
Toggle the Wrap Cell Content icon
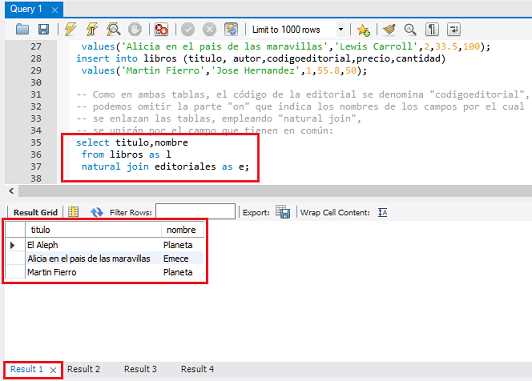[x=382, y=212]
